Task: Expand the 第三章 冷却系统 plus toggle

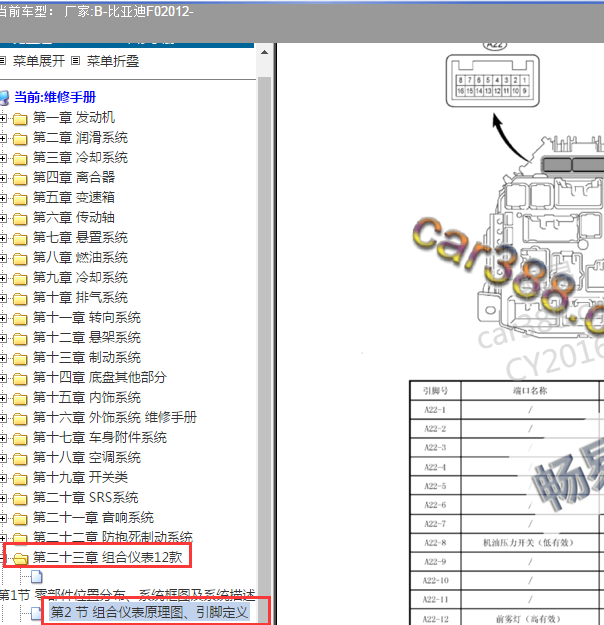Action: click(3, 158)
